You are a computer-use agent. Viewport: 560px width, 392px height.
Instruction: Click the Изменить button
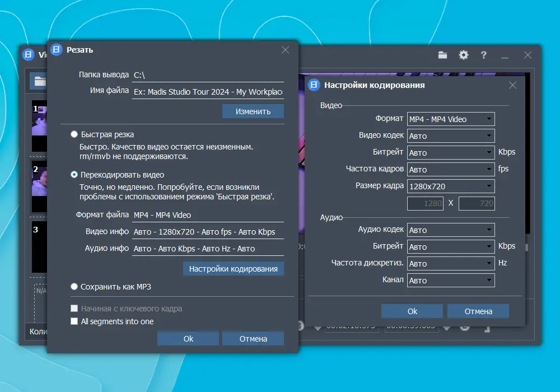click(254, 111)
